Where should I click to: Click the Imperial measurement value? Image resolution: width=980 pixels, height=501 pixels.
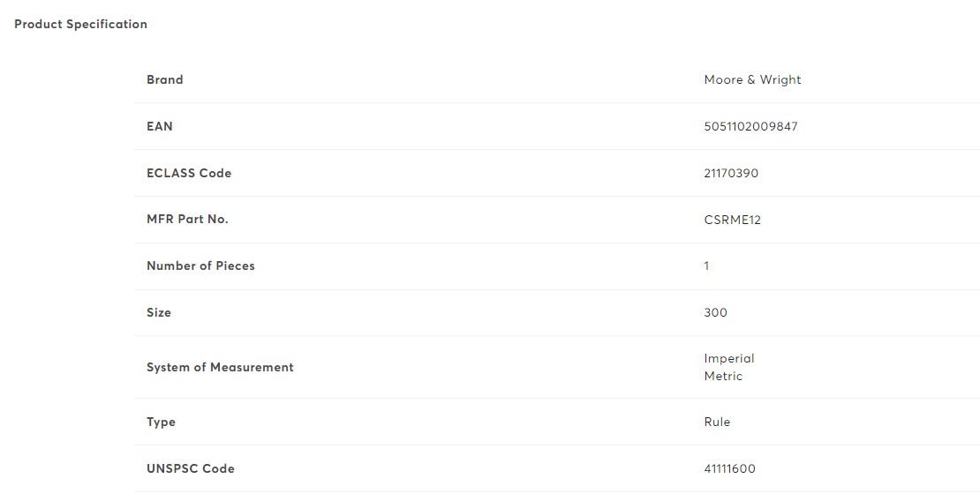coord(729,359)
